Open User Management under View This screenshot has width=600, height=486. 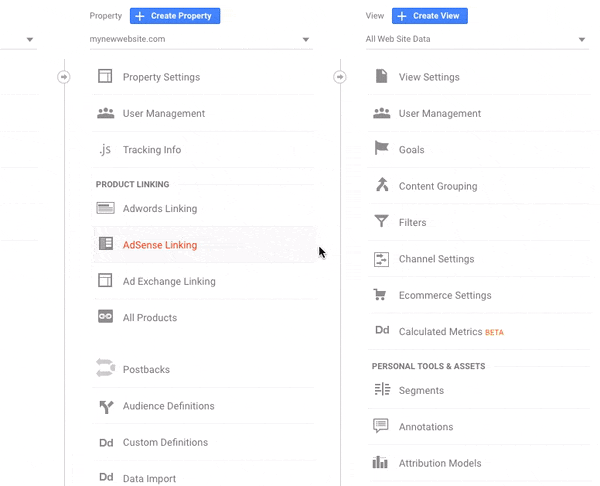440,113
